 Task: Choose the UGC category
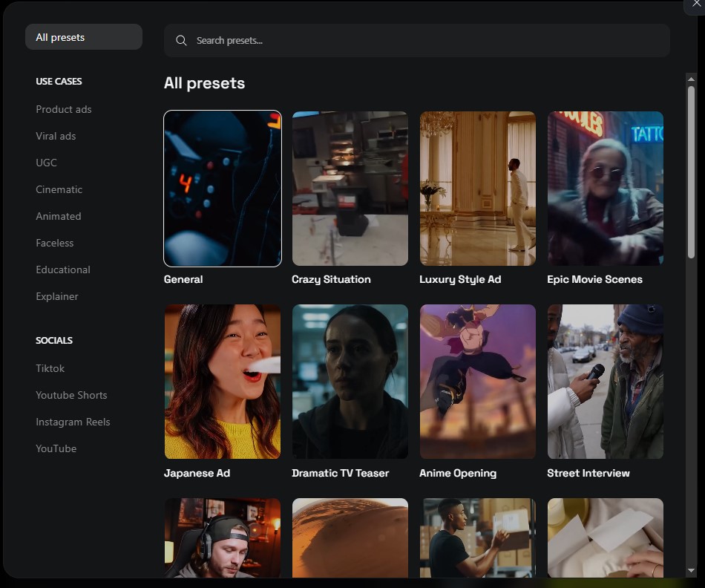pos(46,163)
